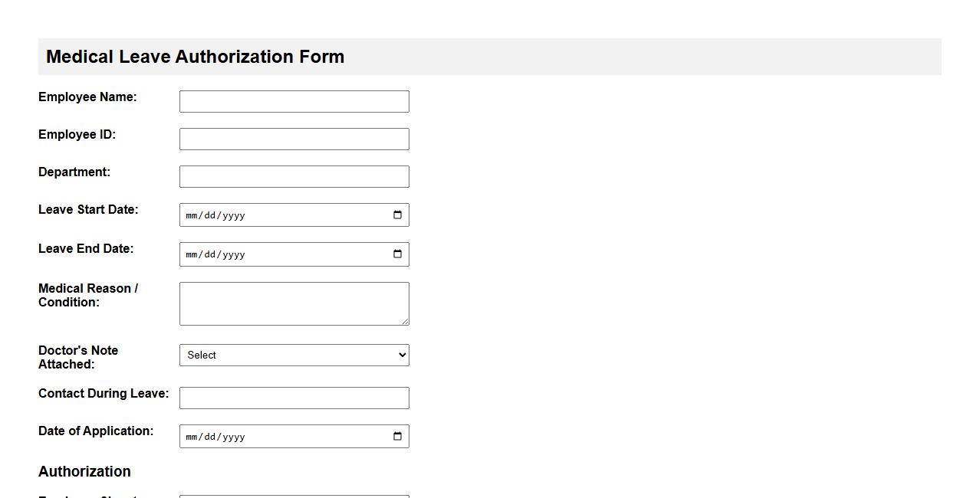Click the Doctor's Note Attached label
The height and width of the screenshot is (498, 980).
(78, 357)
